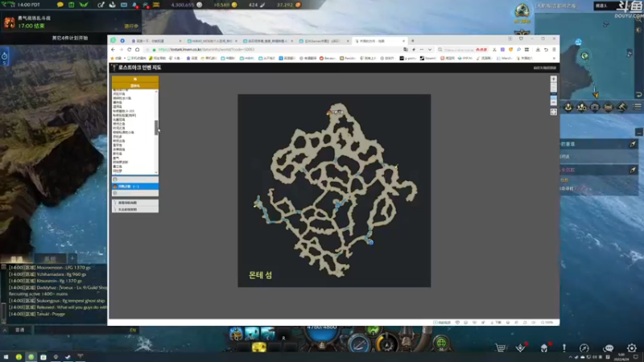Zoom in on the map with plus
The width and height of the screenshot is (644, 362).
pyautogui.click(x=554, y=79)
